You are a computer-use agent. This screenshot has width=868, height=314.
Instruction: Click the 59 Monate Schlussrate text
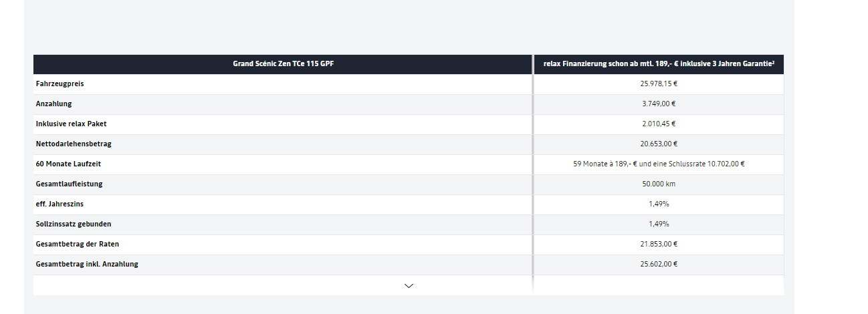[x=659, y=164]
